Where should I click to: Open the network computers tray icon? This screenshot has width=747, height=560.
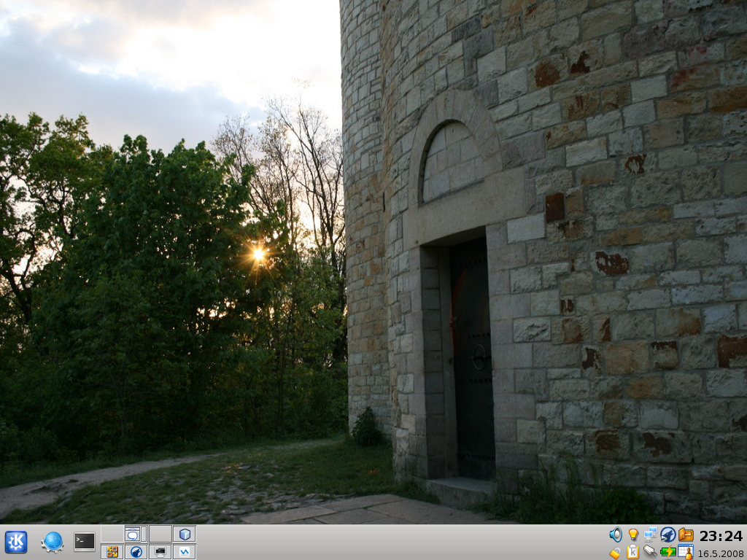click(x=650, y=534)
